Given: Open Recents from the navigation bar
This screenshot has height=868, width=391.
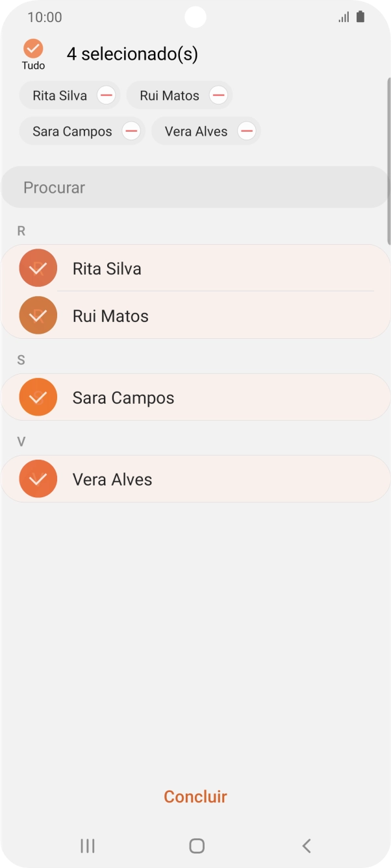Looking at the screenshot, I should (87, 846).
